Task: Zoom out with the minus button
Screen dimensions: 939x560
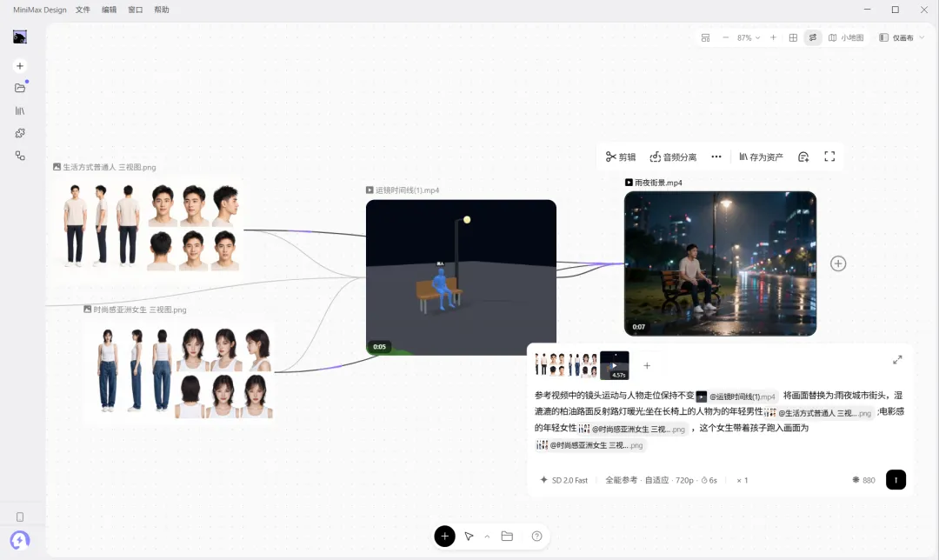Action: [x=726, y=37]
